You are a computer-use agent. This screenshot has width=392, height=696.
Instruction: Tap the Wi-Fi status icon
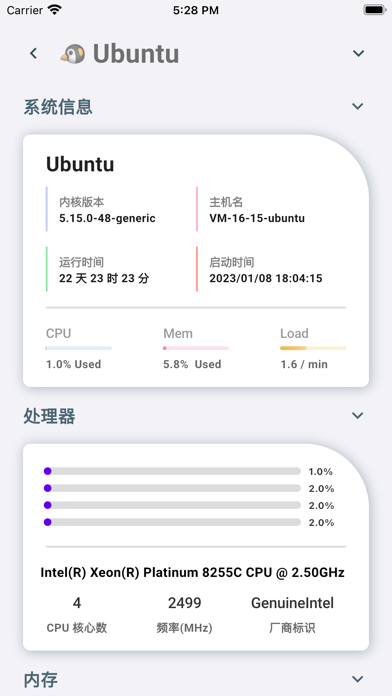55,10
